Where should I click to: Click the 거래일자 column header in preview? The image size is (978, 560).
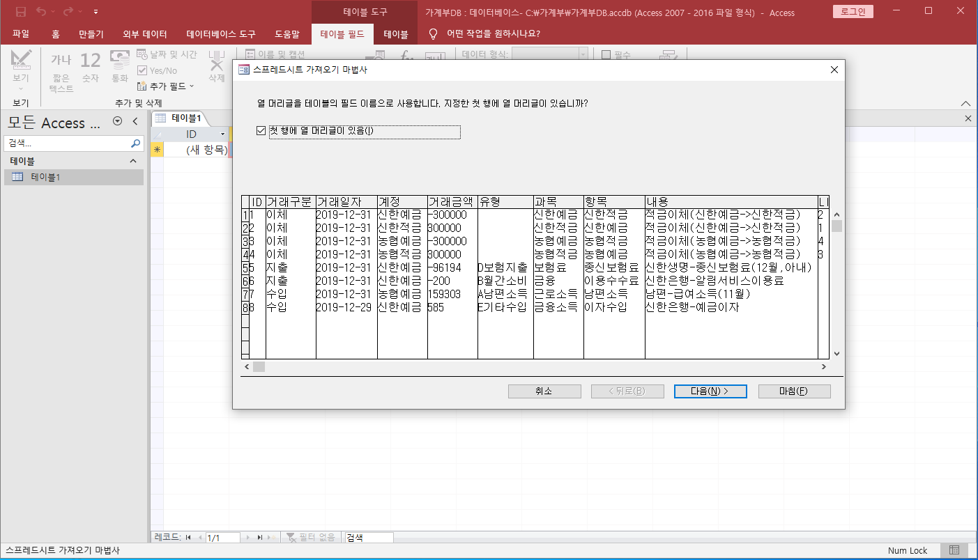[x=346, y=202]
